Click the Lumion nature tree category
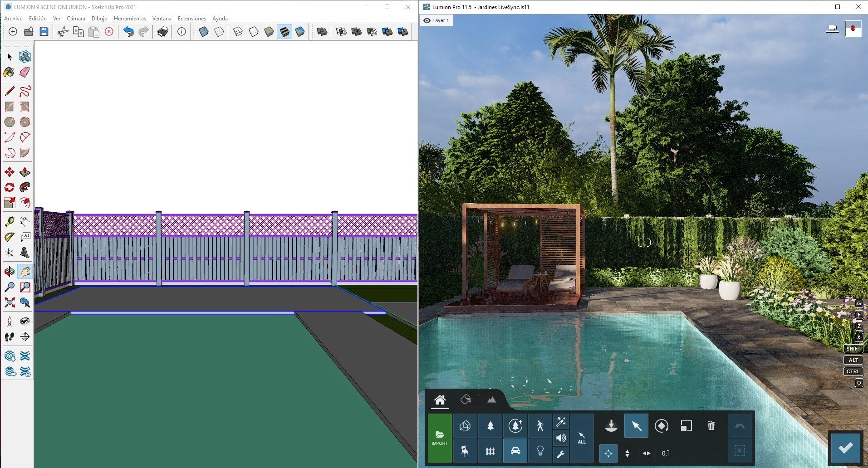Screen dimensions: 868x468 pyautogui.click(x=490, y=426)
